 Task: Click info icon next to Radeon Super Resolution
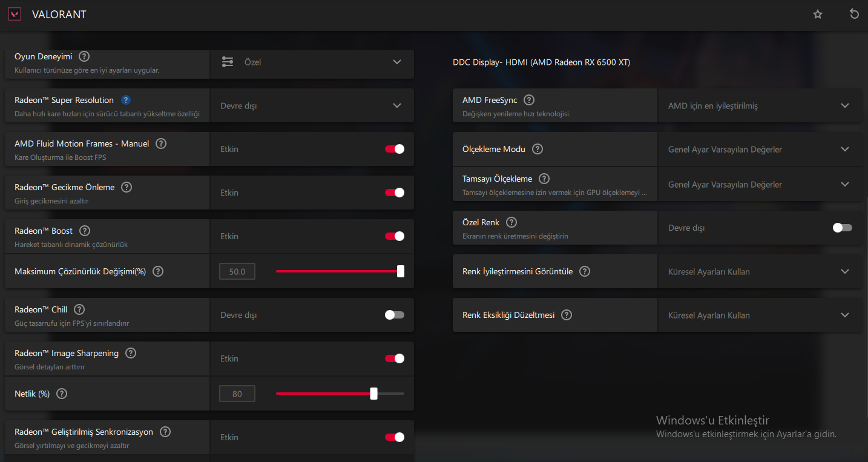pos(126,100)
